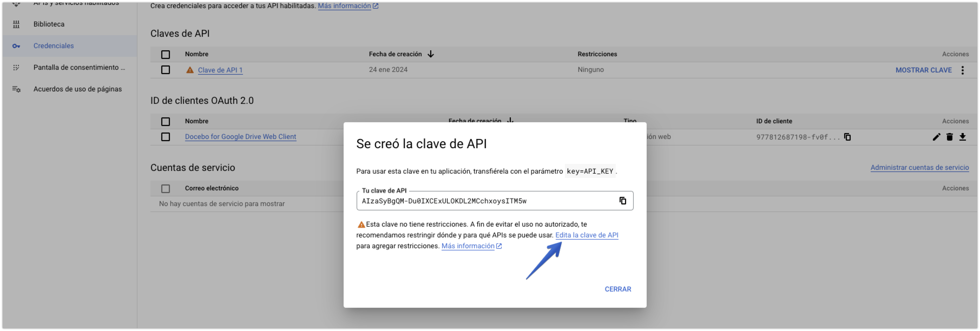Delete the Docebo OAuth client
Viewport: 980px width, 331px height.
click(x=949, y=137)
